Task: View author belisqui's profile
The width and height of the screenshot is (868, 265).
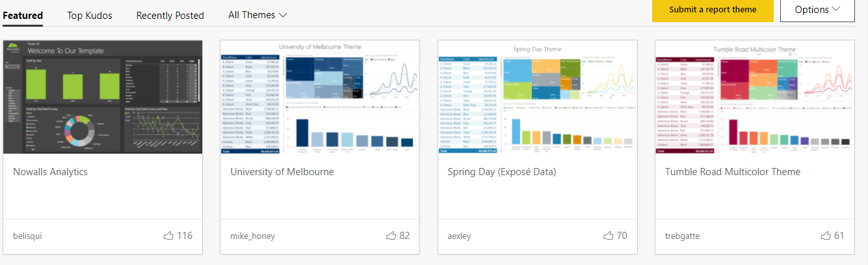Action: click(27, 236)
